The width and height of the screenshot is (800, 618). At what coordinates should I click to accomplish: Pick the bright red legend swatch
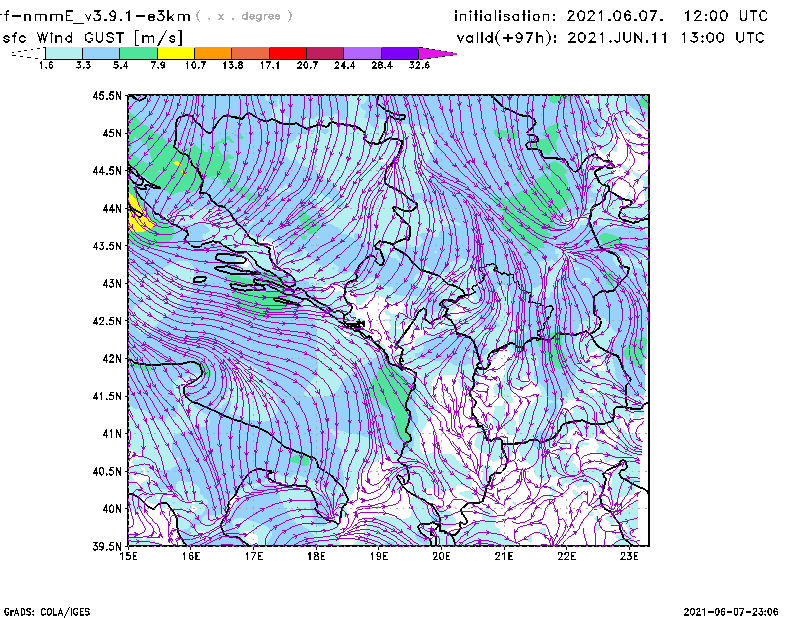(288, 53)
